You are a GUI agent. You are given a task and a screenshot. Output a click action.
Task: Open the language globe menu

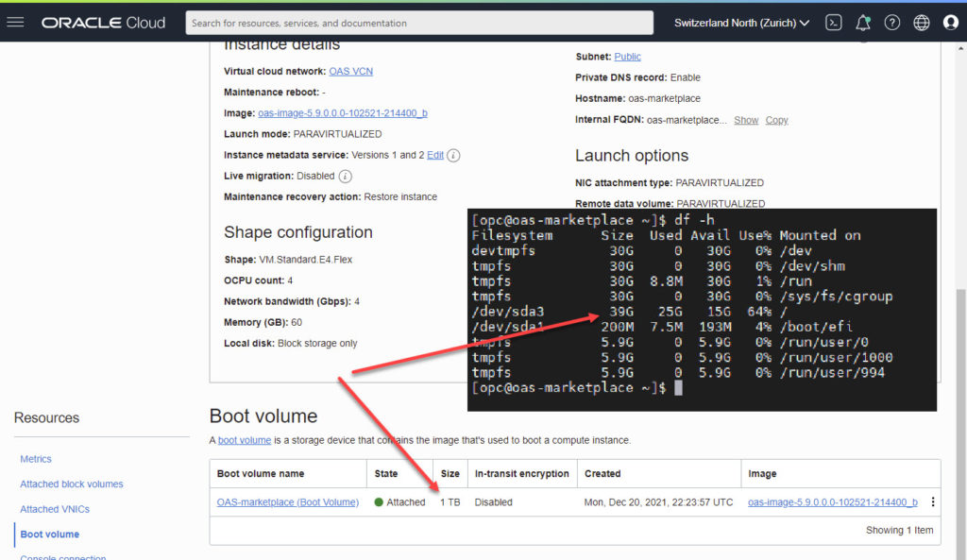[x=922, y=23]
